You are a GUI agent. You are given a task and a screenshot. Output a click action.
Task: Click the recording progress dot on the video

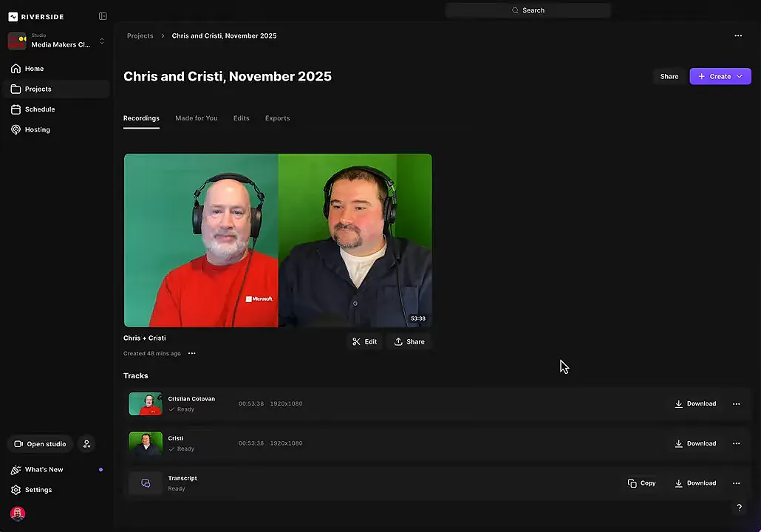(355, 303)
